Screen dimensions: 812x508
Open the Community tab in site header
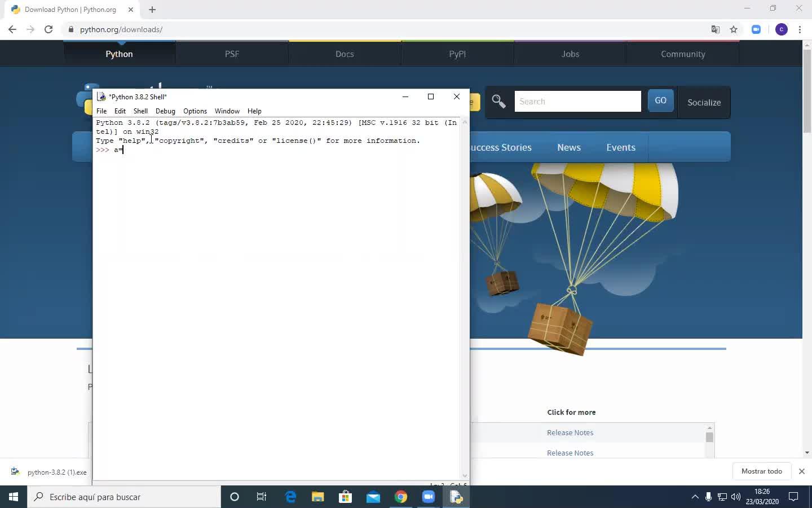[683, 54]
